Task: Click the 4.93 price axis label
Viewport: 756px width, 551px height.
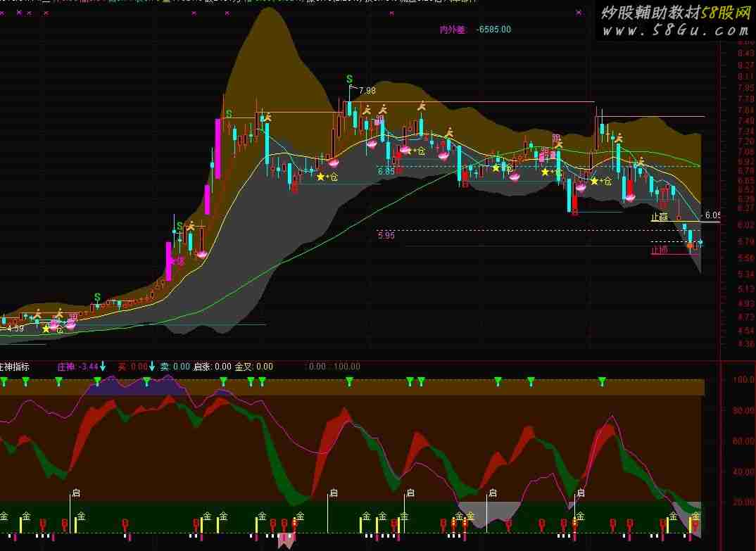Action: [746, 304]
